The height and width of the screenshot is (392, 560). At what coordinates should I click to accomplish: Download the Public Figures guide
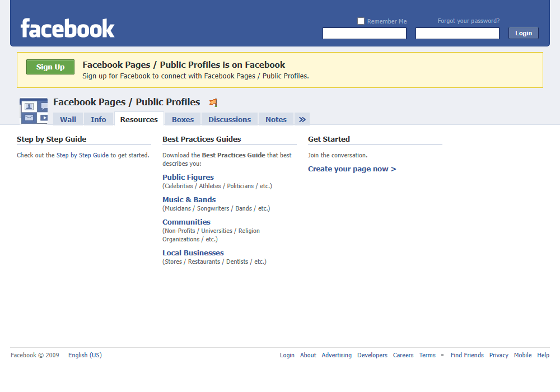click(188, 177)
